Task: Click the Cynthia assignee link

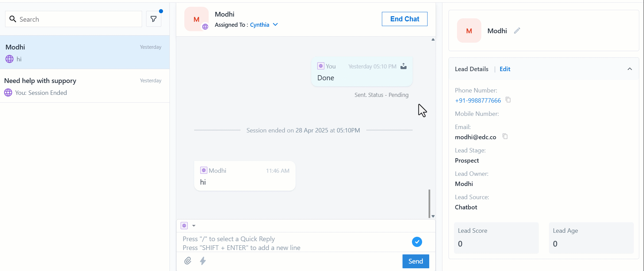Action: tap(259, 25)
